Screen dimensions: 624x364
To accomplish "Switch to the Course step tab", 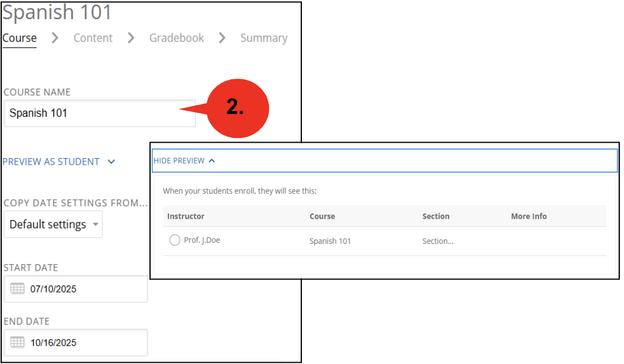I will click(20, 38).
